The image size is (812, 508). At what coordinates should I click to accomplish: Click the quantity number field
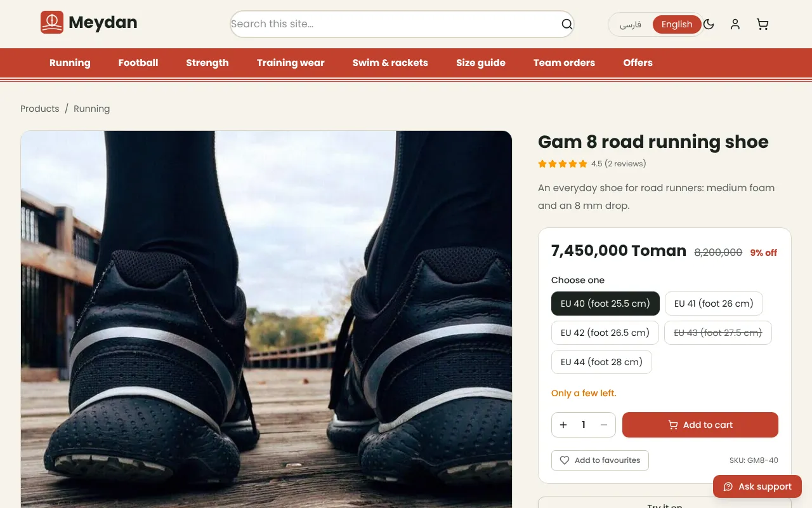click(584, 425)
